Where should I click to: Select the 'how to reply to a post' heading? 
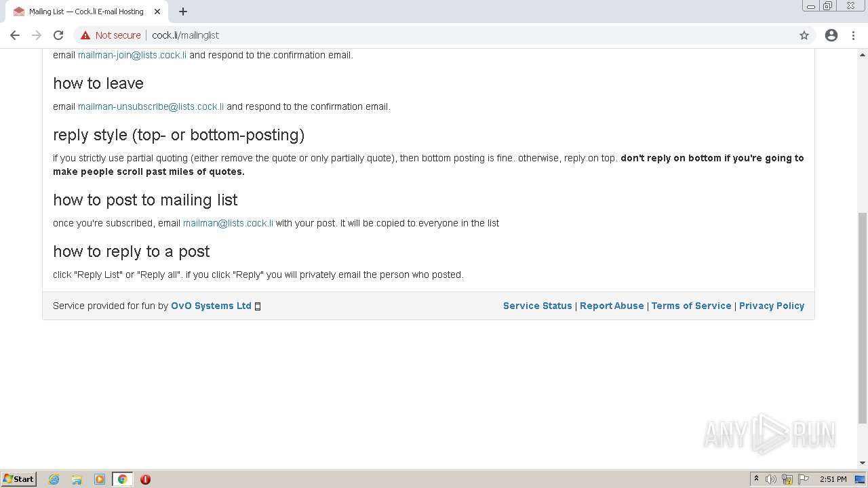(x=132, y=251)
